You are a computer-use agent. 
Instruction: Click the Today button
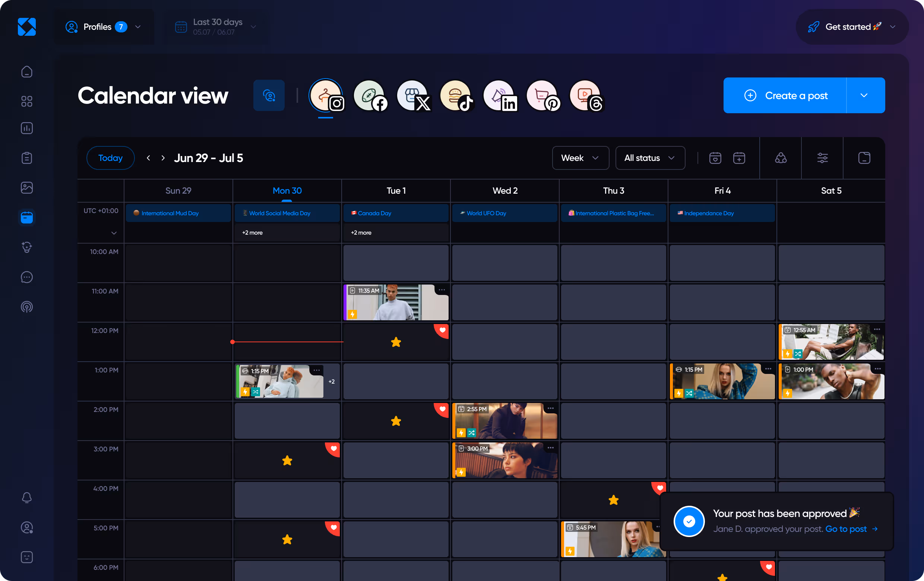click(x=111, y=158)
